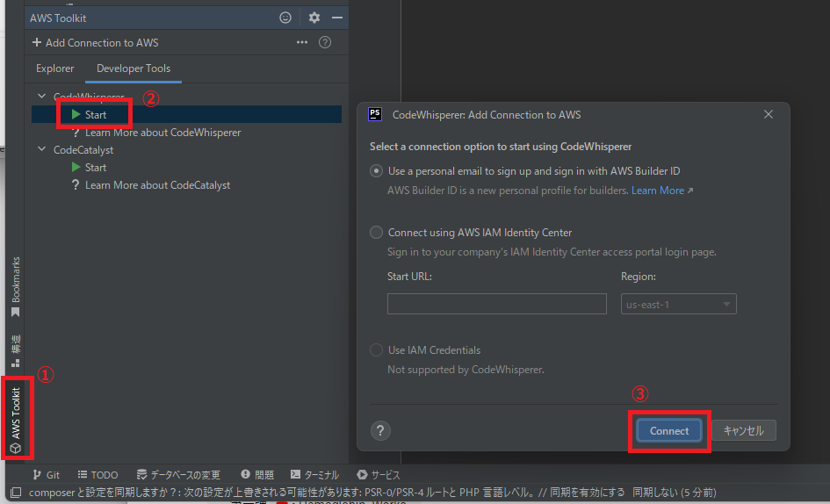The image size is (830, 504).
Task: Click the Connect button
Action: (x=669, y=430)
